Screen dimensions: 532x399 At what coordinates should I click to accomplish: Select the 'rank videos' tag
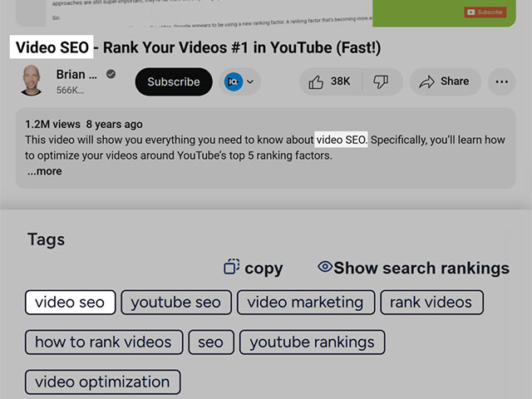click(x=431, y=303)
